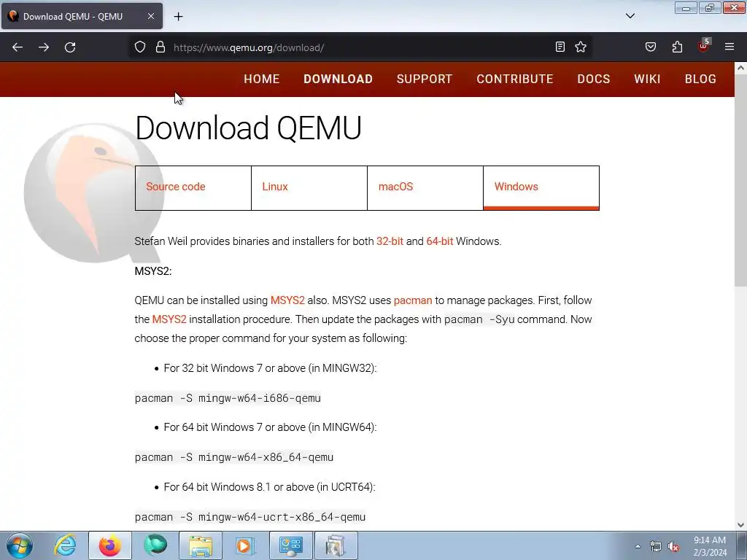747x560 pixels.
Task: Switch to the Windows tab
Action: [541, 187]
